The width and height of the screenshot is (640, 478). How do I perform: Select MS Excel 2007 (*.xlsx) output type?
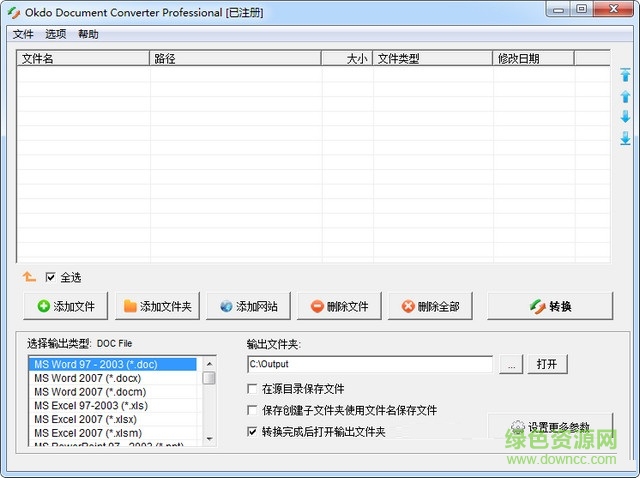(x=113, y=419)
